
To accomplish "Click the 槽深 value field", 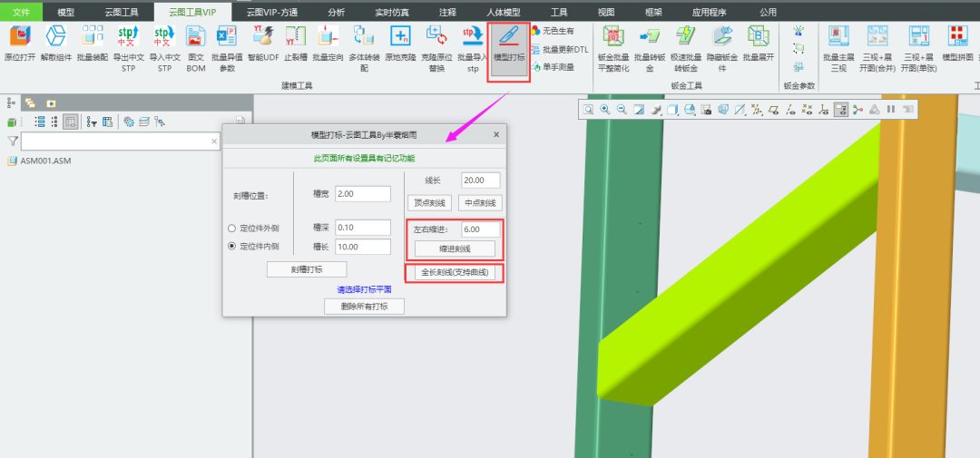I will coord(363,228).
